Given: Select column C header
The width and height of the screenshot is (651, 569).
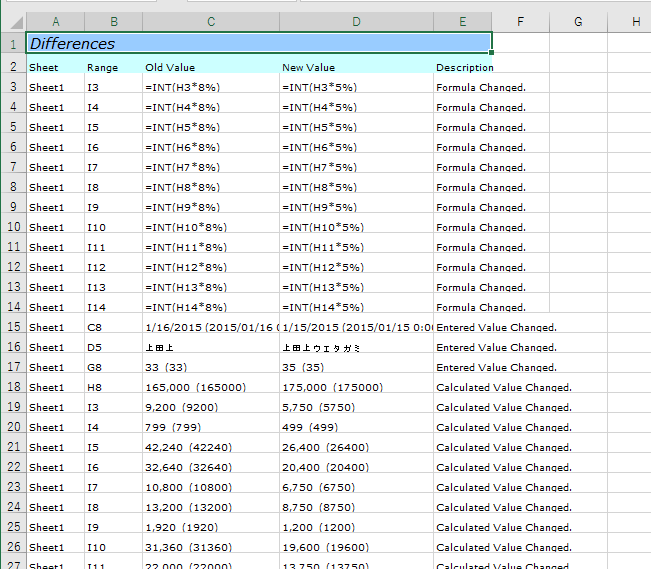Looking at the screenshot, I should (x=211, y=21).
